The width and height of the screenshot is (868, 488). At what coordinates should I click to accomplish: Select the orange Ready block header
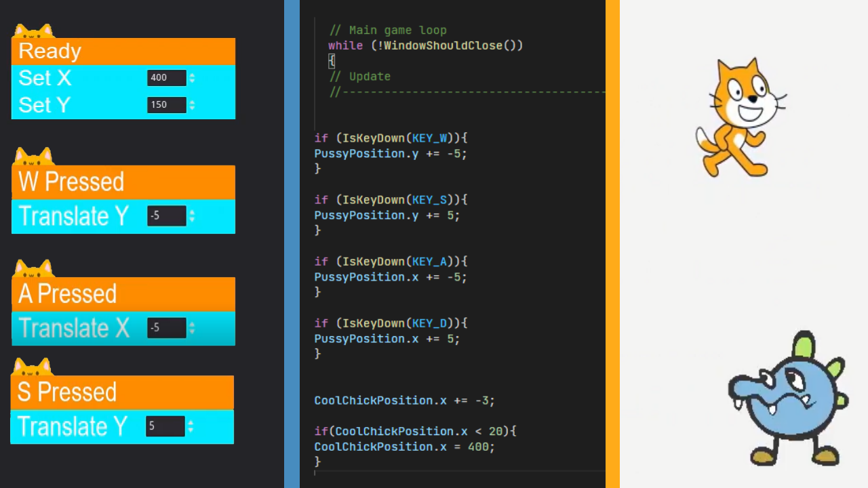[123, 52]
